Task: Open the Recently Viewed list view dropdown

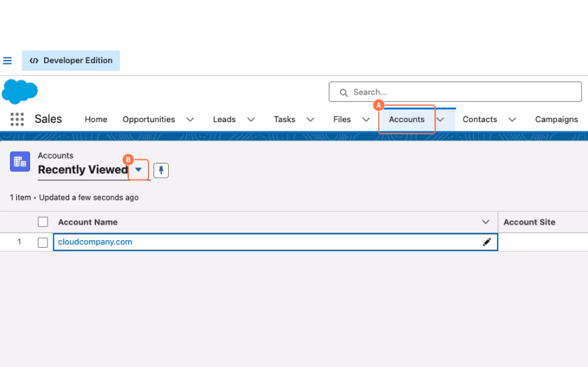Action: tap(138, 170)
